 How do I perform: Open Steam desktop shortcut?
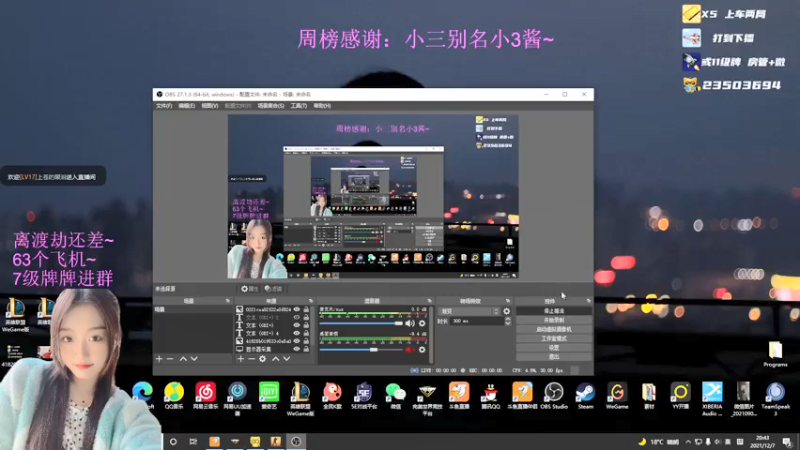[x=585, y=396]
